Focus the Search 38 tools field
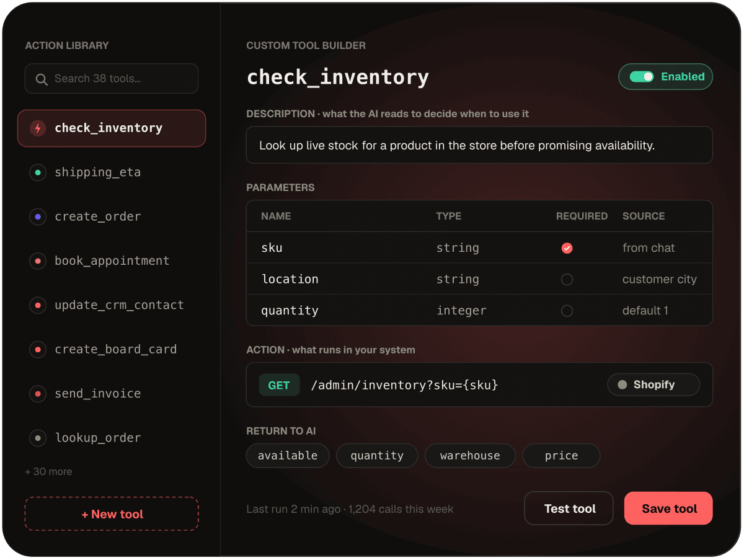 click(x=112, y=79)
